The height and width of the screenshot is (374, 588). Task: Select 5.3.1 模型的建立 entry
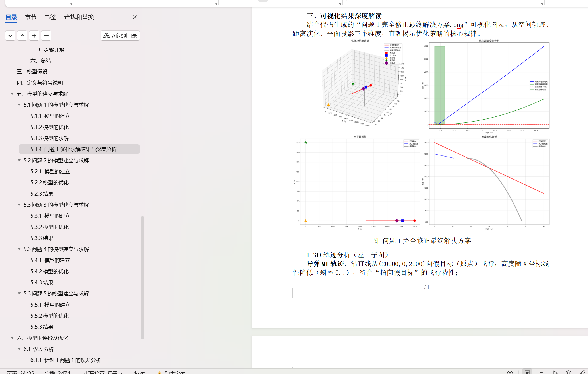(x=50, y=216)
